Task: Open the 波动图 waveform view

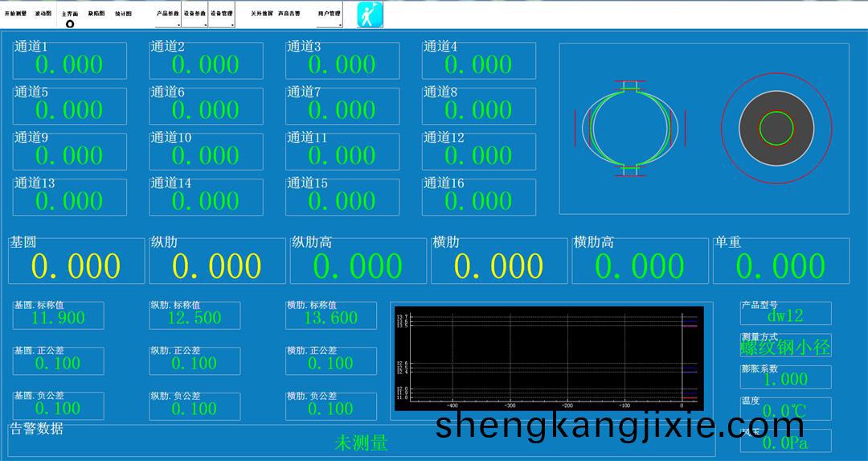Action: (x=43, y=14)
